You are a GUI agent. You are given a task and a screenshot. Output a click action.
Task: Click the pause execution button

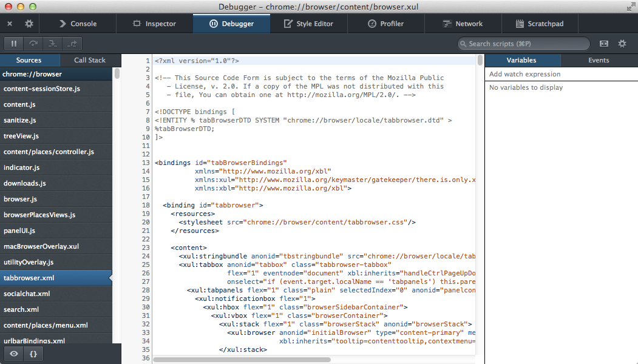tap(14, 44)
